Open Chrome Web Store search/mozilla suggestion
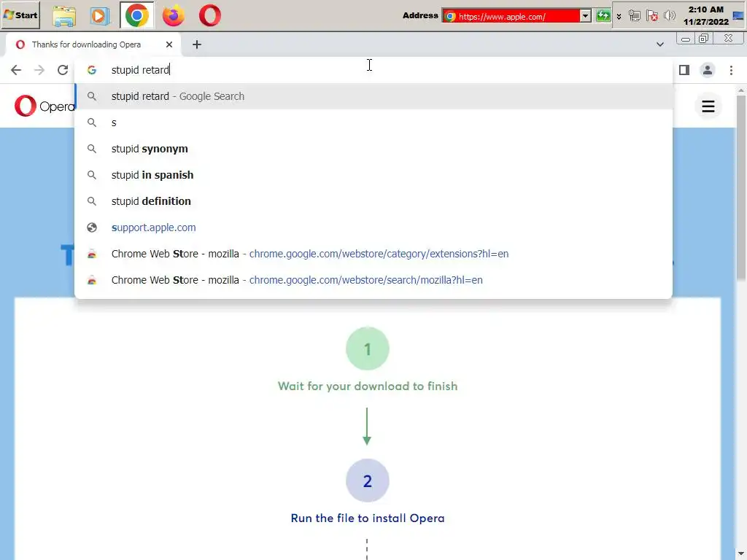The image size is (747, 560). [x=373, y=279]
